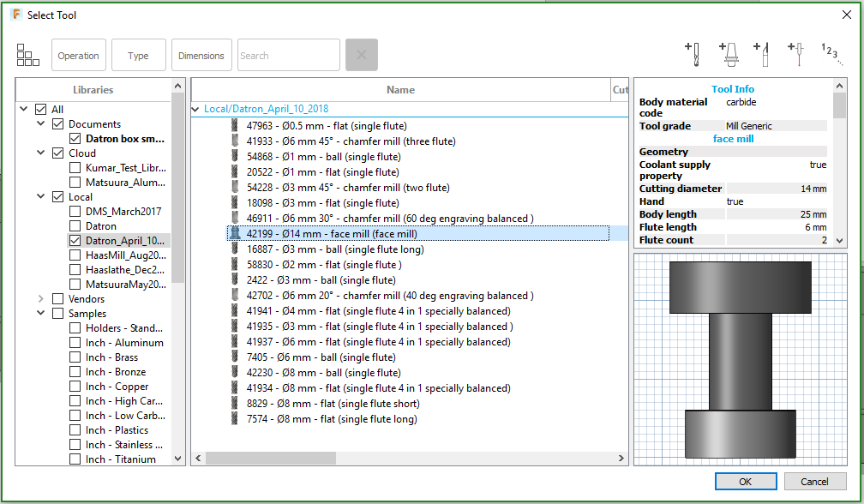Enable the DMS_March2017 checkbox
This screenshot has width=864, height=504.
pyautogui.click(x=75, y=211)
